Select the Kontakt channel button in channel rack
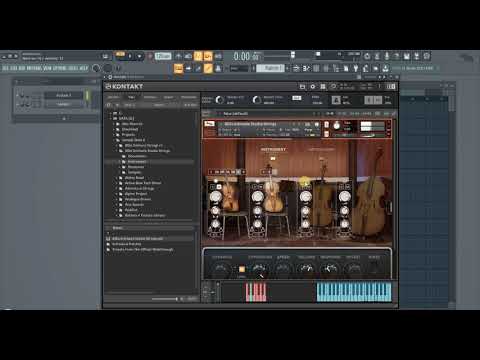The height and width of the screenshot is (360, 480). tap(63, 95)
